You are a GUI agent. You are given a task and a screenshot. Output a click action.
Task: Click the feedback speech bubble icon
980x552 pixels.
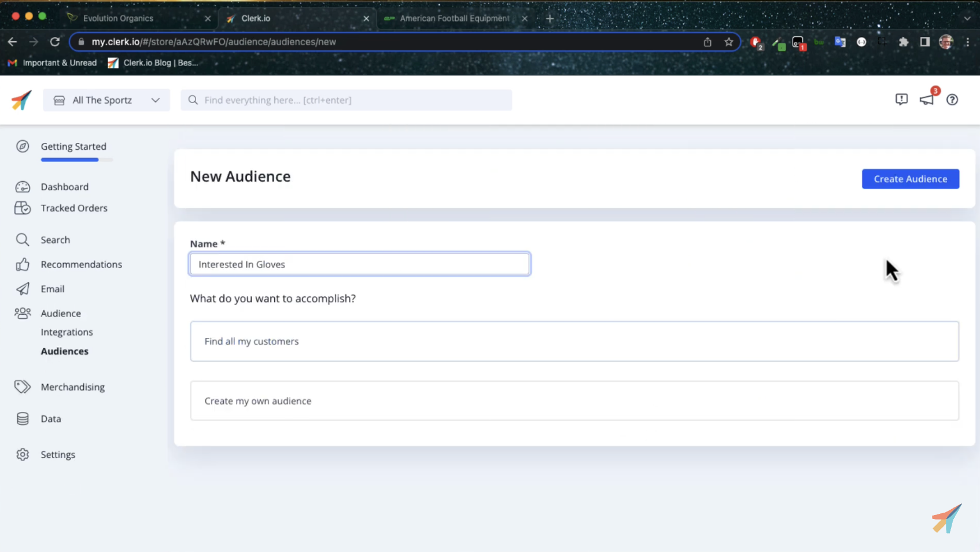point(901,100)
